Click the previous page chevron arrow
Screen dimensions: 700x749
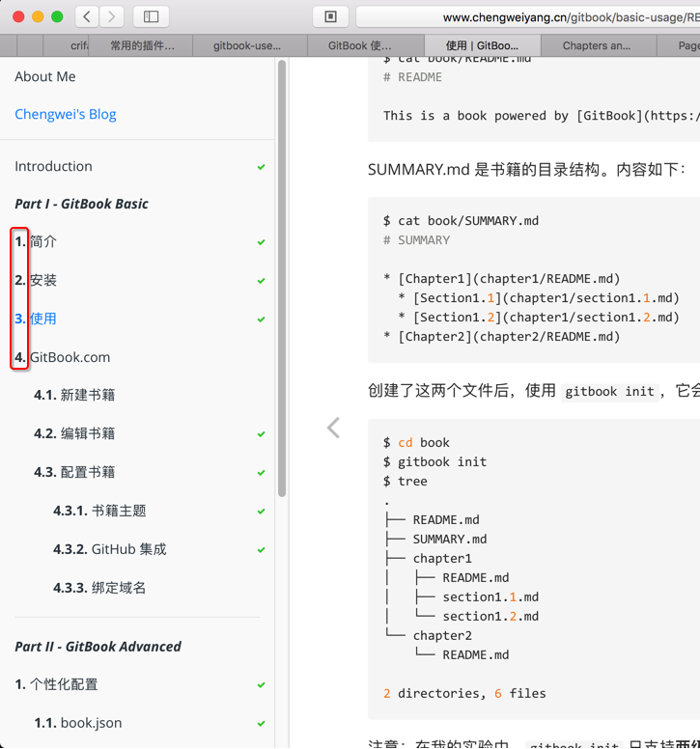(x=333, y=428)
